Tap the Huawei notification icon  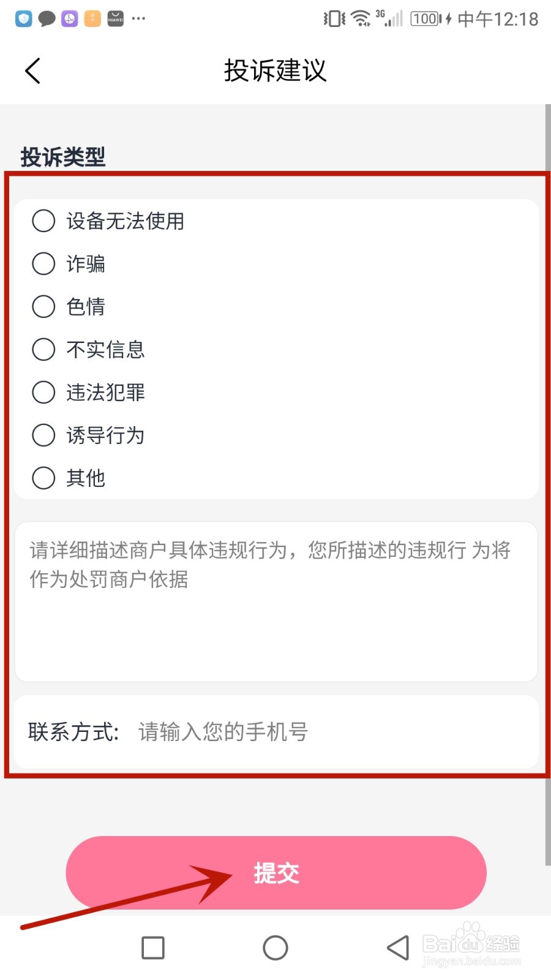coord(116,19)
